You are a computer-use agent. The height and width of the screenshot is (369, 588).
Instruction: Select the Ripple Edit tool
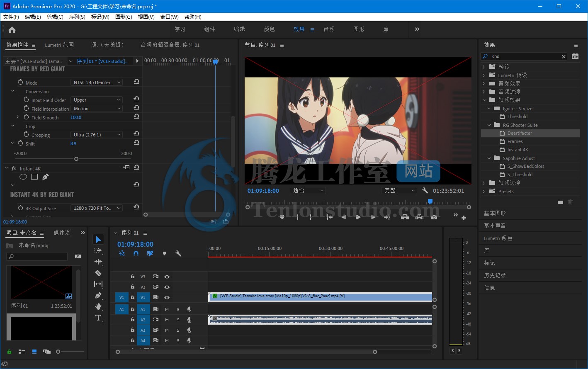98,262
